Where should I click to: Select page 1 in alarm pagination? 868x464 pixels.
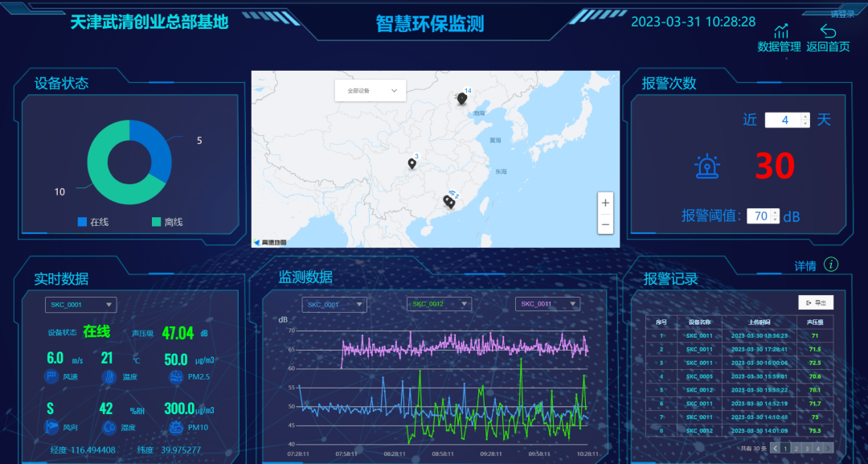[x=785, y=449]
